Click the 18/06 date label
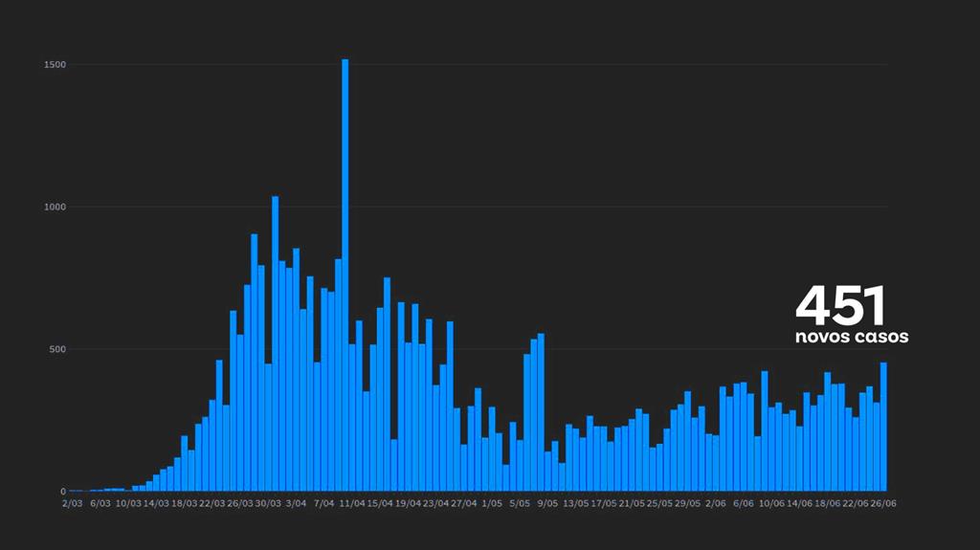Viewport: 980px width, 550px height. pyautogui.click(x=827, y=503)
